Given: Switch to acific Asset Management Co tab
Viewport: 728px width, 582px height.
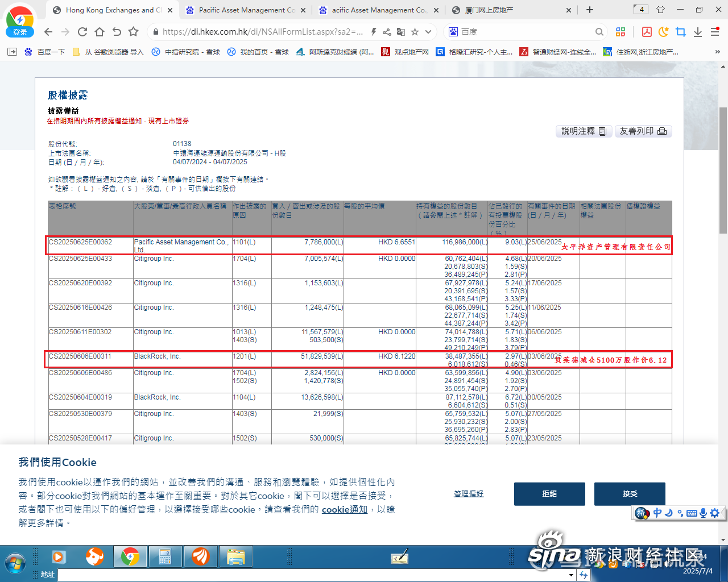Looking at the screenshot, I should point(379,10).
